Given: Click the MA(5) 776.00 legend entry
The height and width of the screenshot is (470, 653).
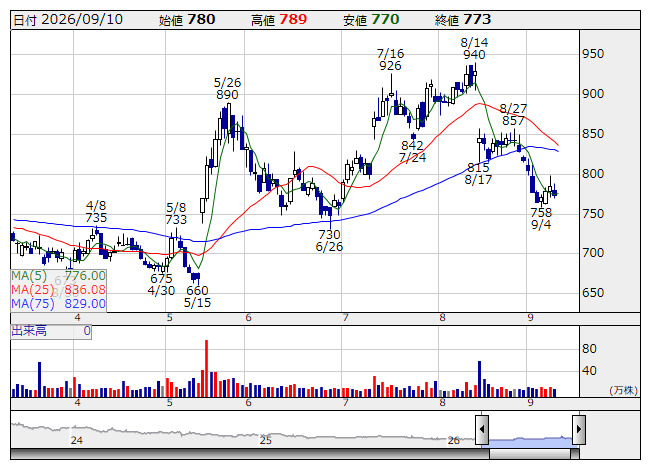Looking at the screenshot, I should pyautogui.click(x=58, y=276).
